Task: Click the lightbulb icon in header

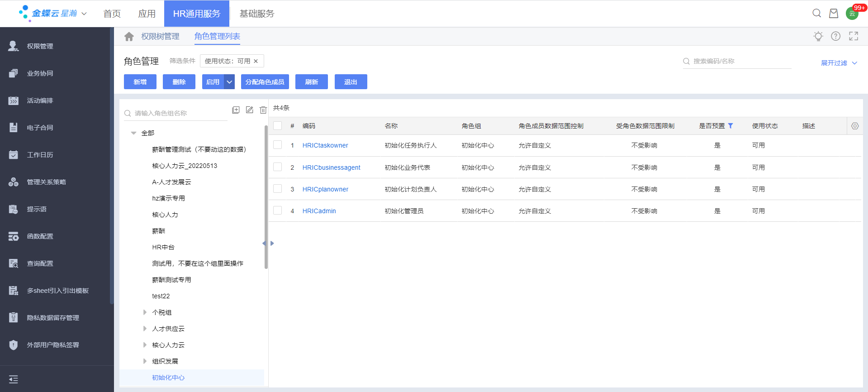Action: [818, 36]
